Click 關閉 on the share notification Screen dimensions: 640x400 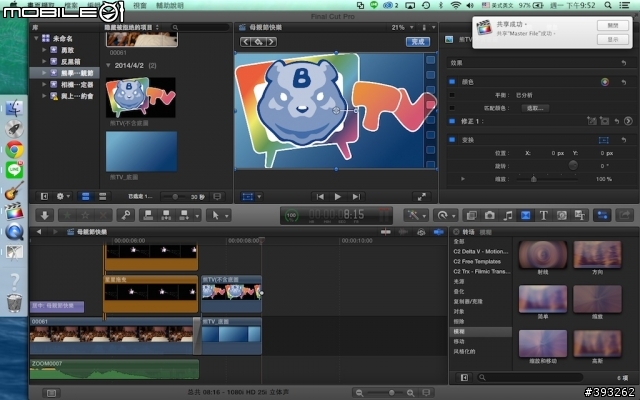point(613,25)
